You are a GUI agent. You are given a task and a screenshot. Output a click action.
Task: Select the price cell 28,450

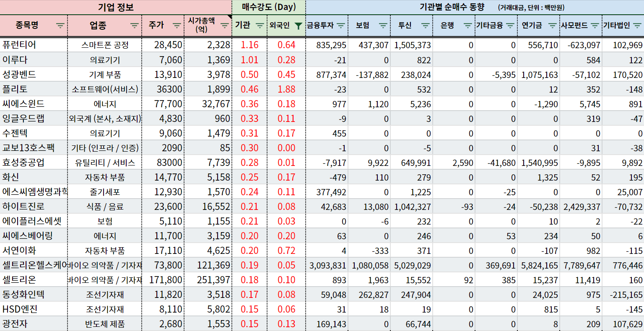[x=163, y=45]
